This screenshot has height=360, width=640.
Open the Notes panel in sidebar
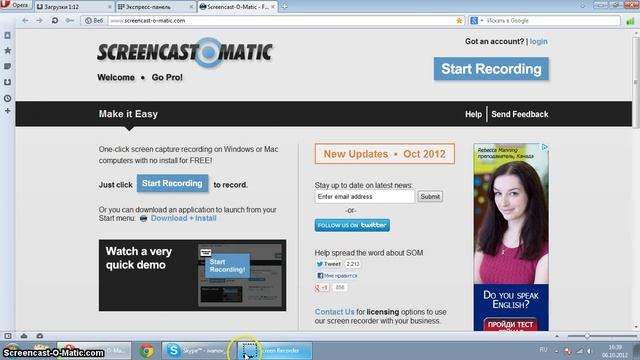(x=7, y=66)
